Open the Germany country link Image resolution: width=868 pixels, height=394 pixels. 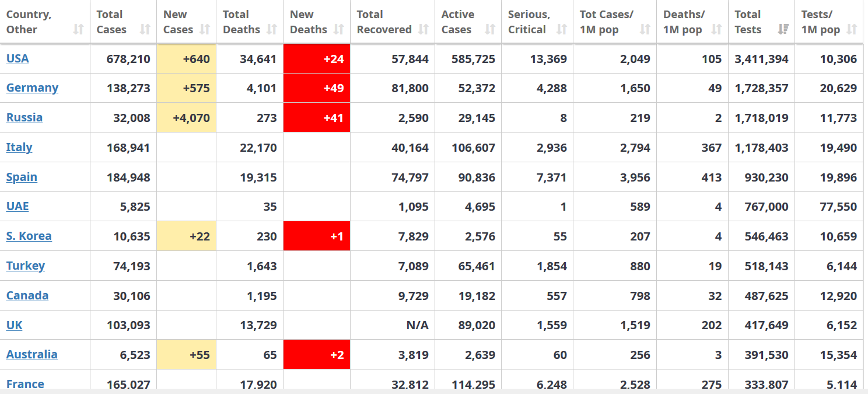click(x=32, y=88)
